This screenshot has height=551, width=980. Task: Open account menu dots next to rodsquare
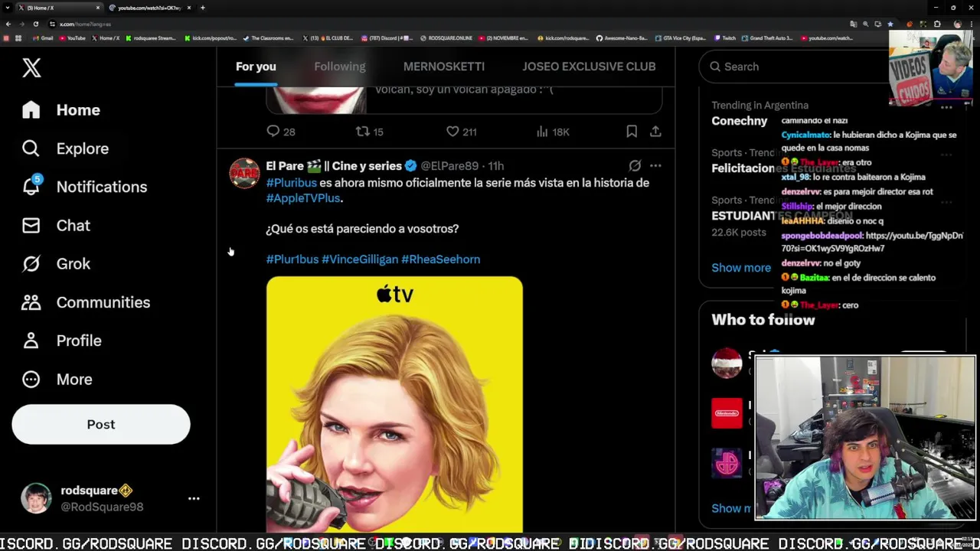click(x=194, y=498)
